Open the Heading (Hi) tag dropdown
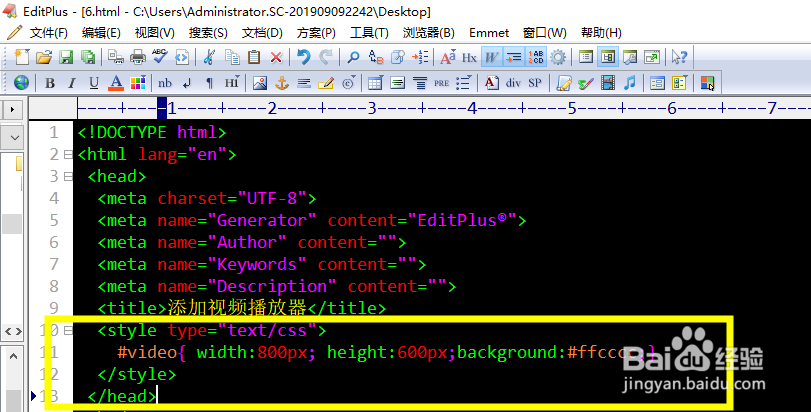811x412 pixels. tap(232, 82)
